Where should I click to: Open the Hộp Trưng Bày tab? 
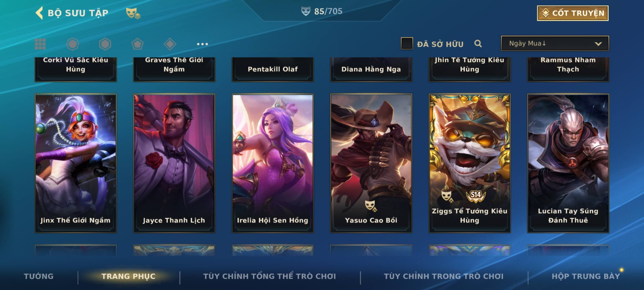tap(586, 276)
